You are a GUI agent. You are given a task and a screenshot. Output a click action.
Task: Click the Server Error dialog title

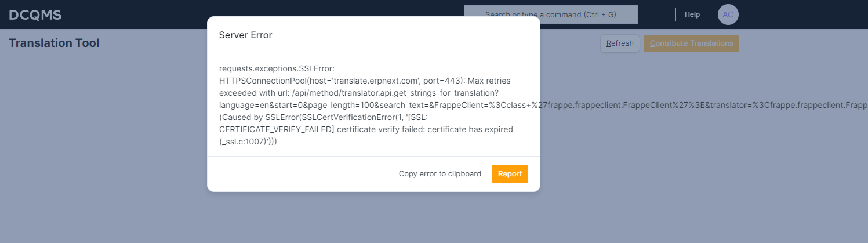coord(245,35)
